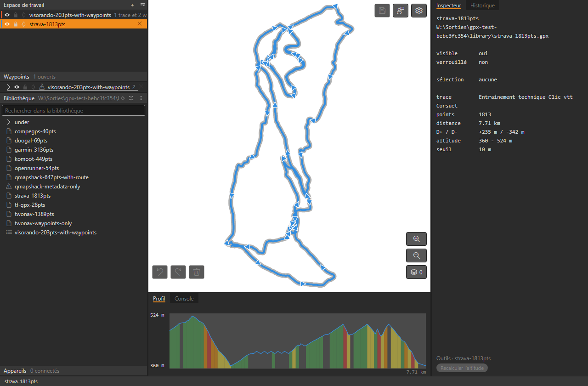Expand the visorando waypoints group chevron
The width and height of the screenshot is (588, 386).
[9, 87]
